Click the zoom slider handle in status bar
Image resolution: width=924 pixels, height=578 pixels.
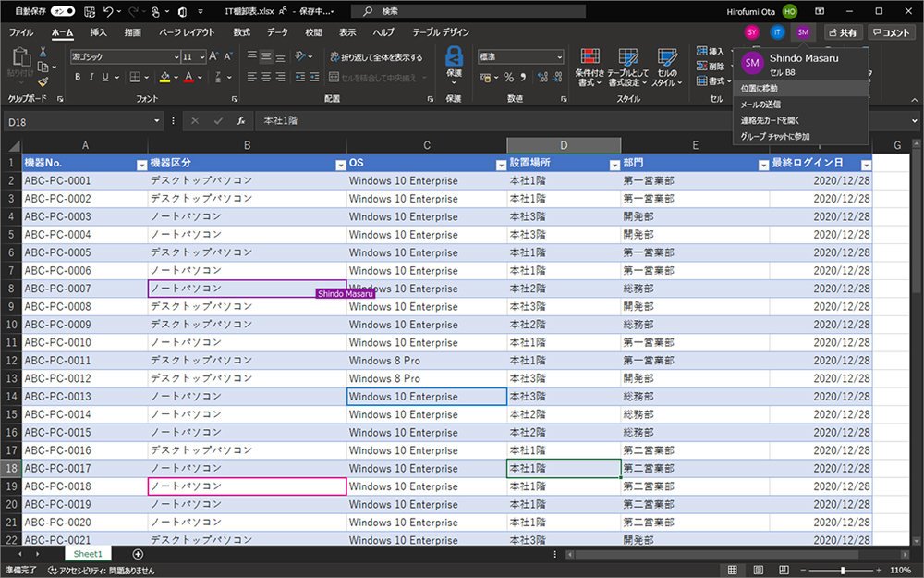843,570
